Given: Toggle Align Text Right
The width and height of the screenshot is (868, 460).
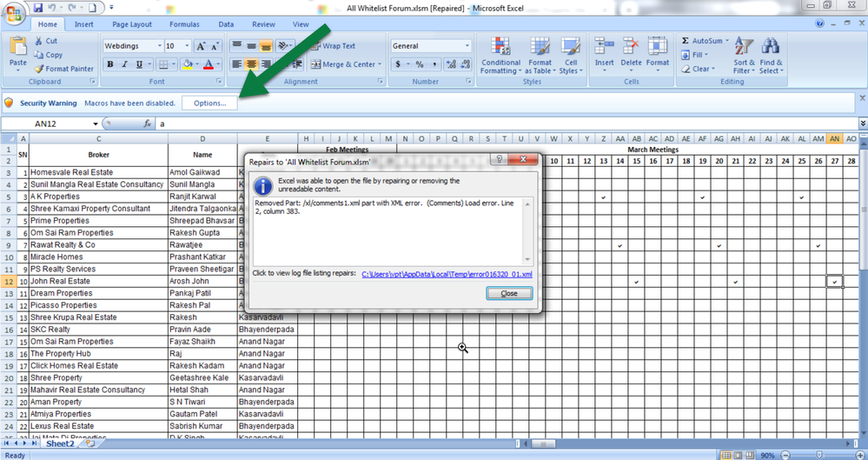Looking at the screenshot, I should pos(266,64).
